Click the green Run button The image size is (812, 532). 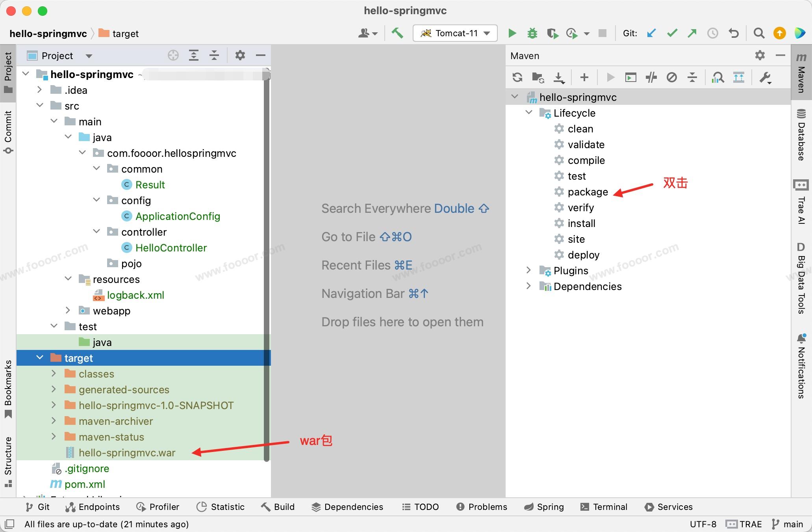click(x=512, y=33)
